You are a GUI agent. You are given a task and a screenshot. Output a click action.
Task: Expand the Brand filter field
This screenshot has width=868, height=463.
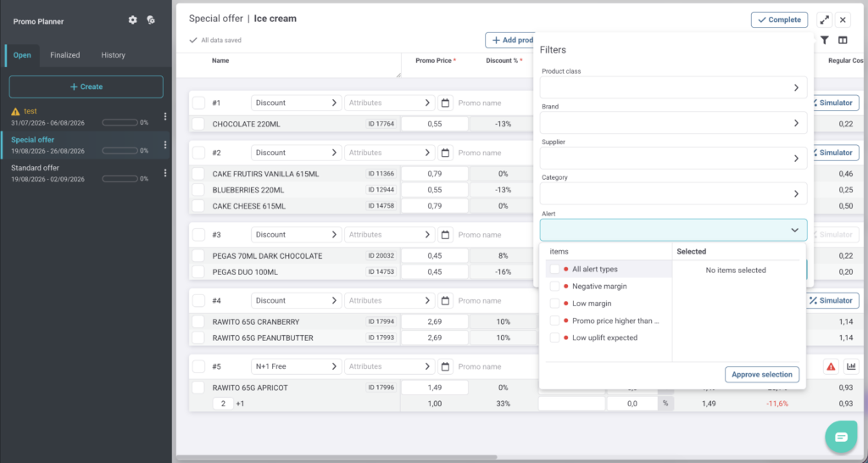click(x=673, y=123)
